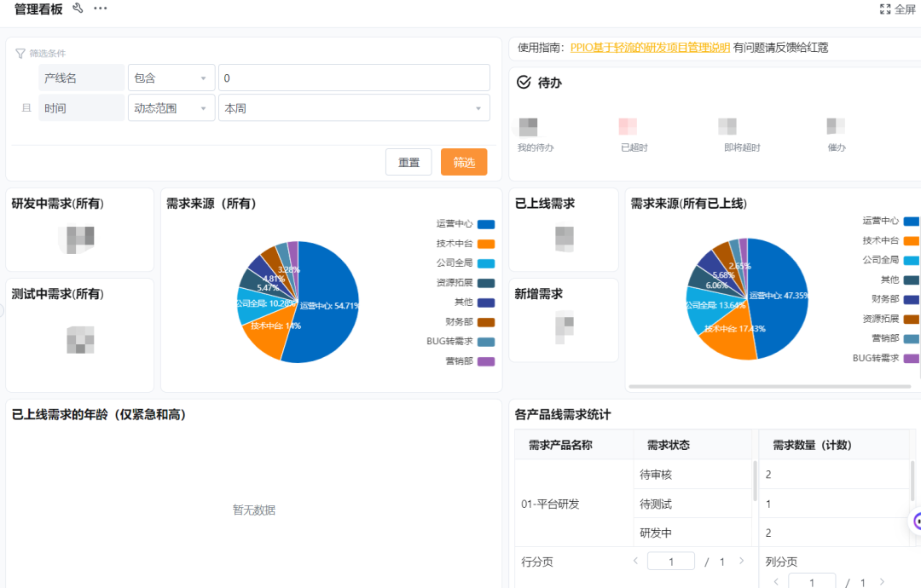Open the 包含 condition dropdown
921x588 pixels.
pyautogui.click(x=171, y=78)
